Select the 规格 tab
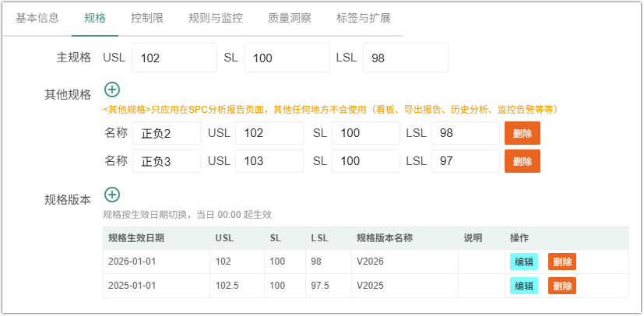The height and width of the screenshot is (316, 644). tap(95, 18)
